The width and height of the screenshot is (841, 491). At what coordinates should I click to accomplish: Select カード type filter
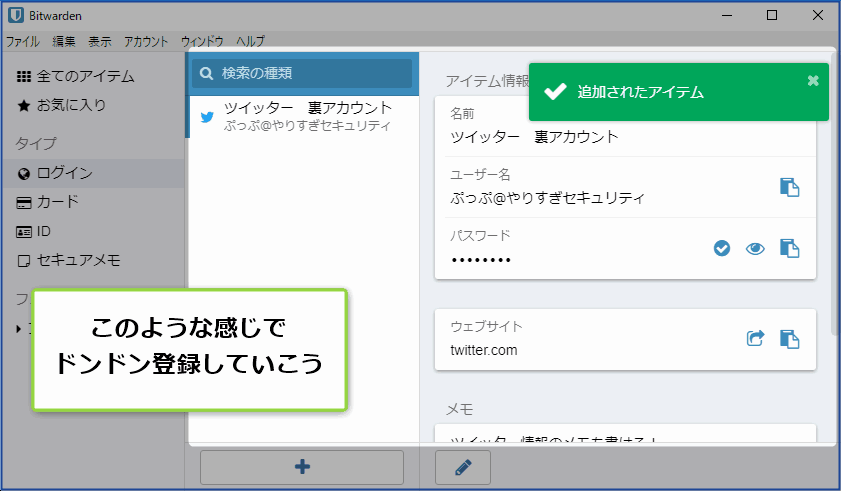[x=93, y=202]
